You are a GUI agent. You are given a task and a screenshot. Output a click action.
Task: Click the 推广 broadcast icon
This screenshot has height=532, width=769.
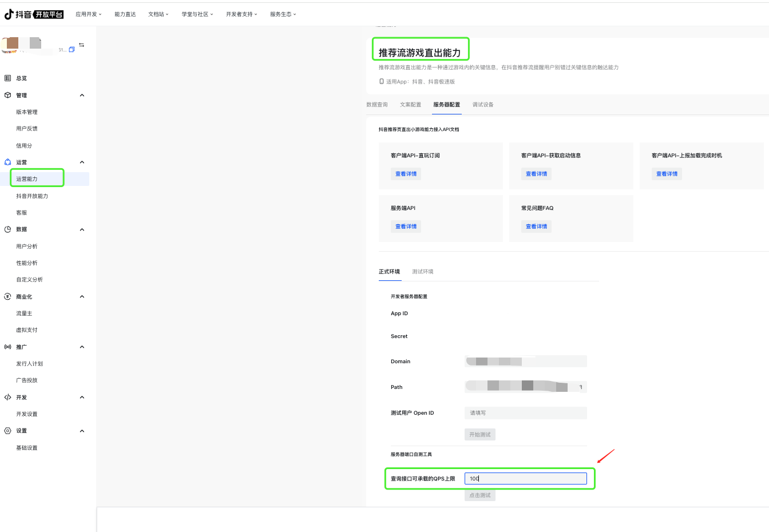click(x=7, y=347)
